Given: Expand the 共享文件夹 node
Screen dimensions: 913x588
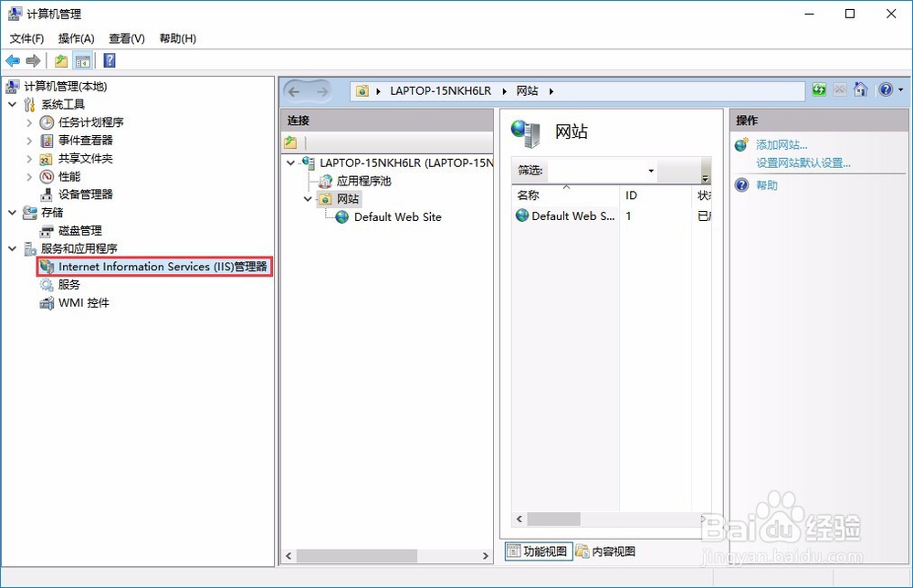Looking at the screenshot, I should pyautogui.click(x=29, y=158).
